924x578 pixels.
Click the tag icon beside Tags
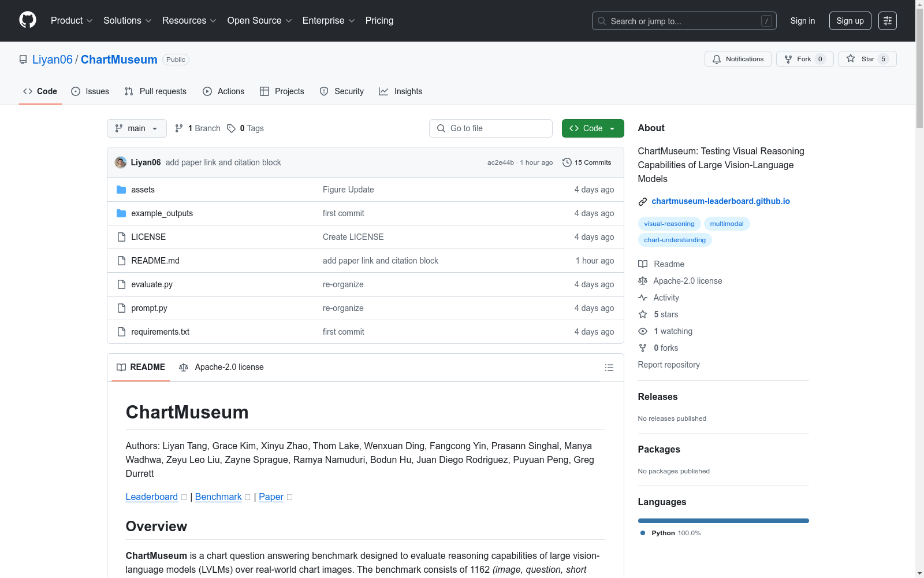(231, 128)
